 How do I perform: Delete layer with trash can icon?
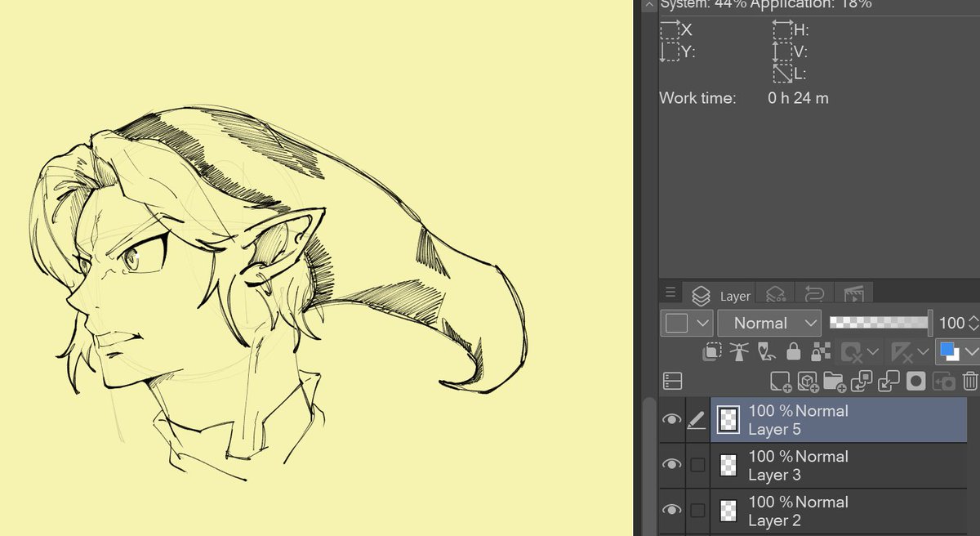(x=969, y=382)
